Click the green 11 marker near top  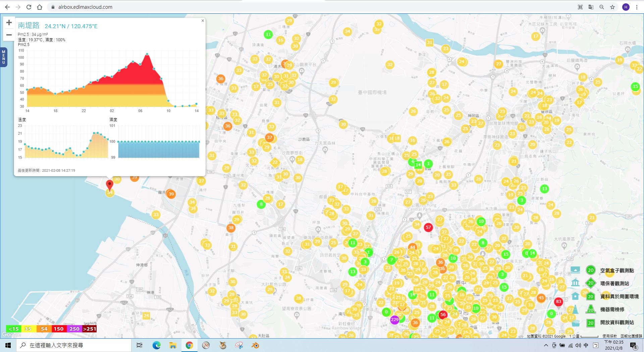[x=268, y=34]
